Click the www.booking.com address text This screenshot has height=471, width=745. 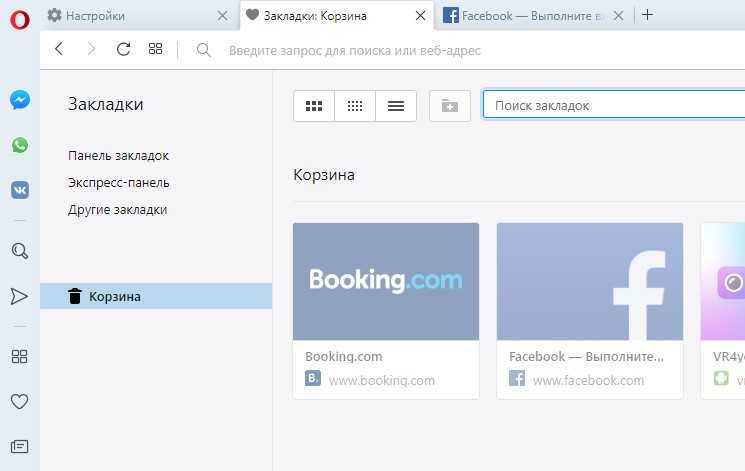click(x=382, y=380)
